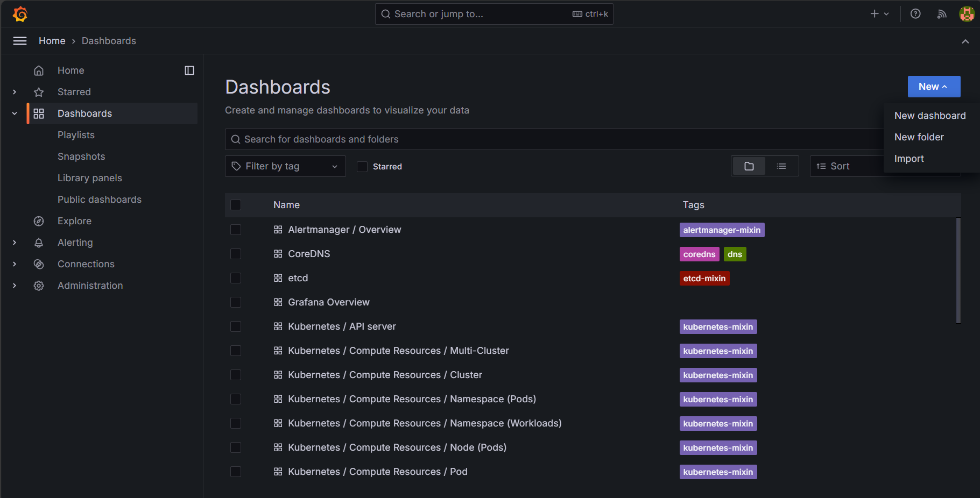Screen dimensions: 980x498
Task: Click the dashboard icon beside CoreDNS
Action: point(278,254)
